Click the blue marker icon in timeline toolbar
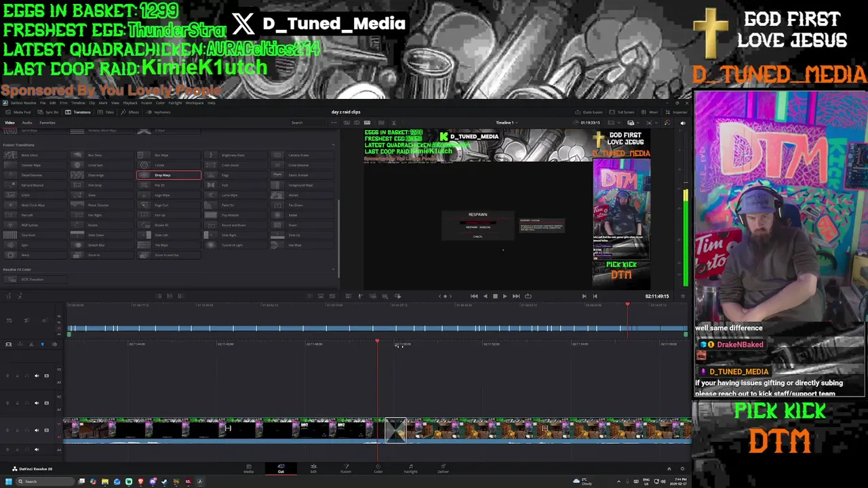 click(41, 344)
